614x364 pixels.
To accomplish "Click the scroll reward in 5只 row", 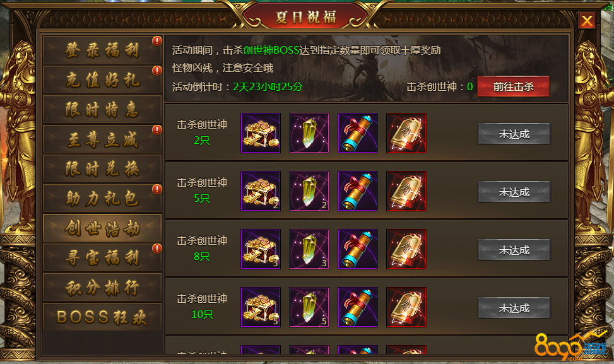I will (x=358, y=191).
